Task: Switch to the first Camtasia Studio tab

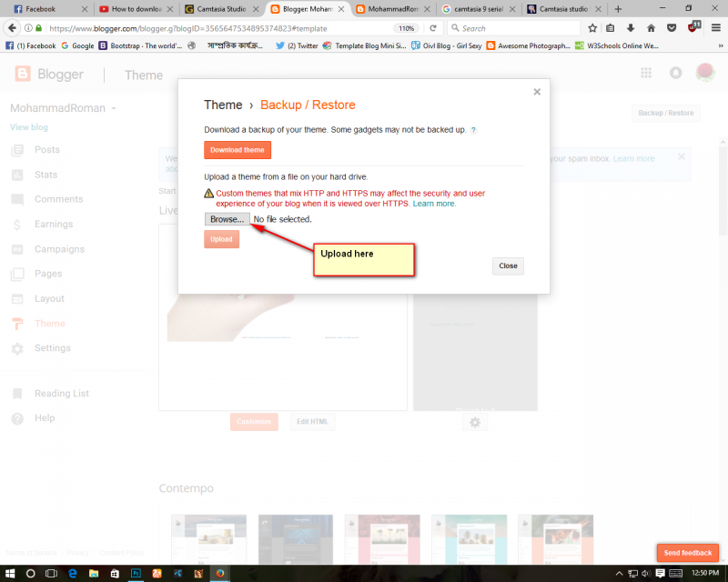Action: tap(222, 9)
